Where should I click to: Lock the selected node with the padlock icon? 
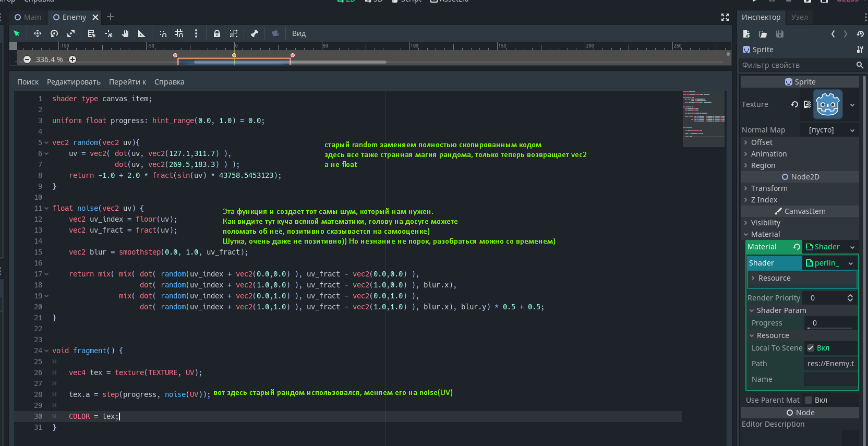point(216,33)
